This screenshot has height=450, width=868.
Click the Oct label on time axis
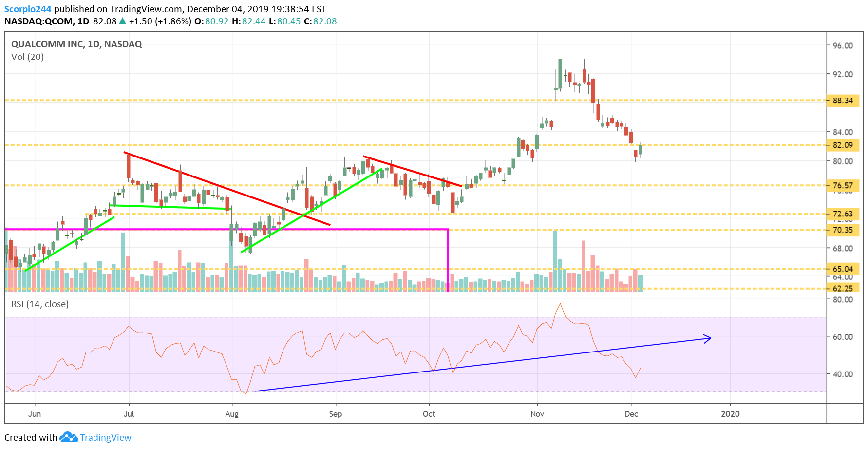point(429,414)
